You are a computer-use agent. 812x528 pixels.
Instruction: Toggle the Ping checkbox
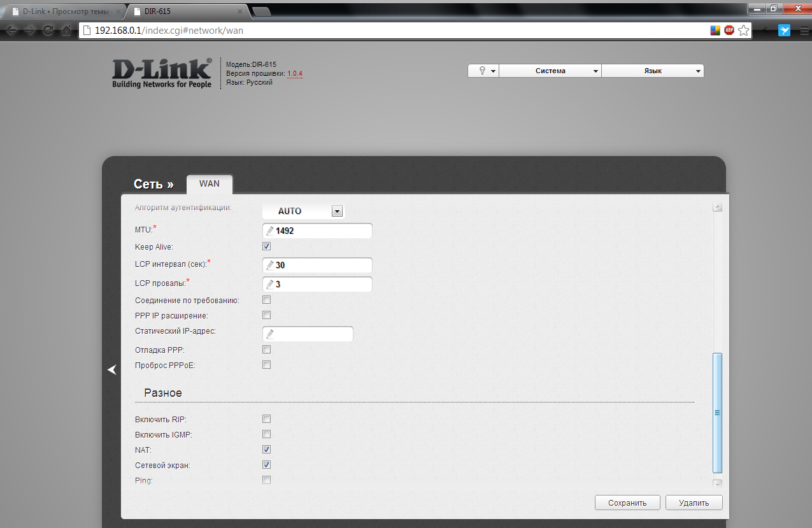pos(267,480)
